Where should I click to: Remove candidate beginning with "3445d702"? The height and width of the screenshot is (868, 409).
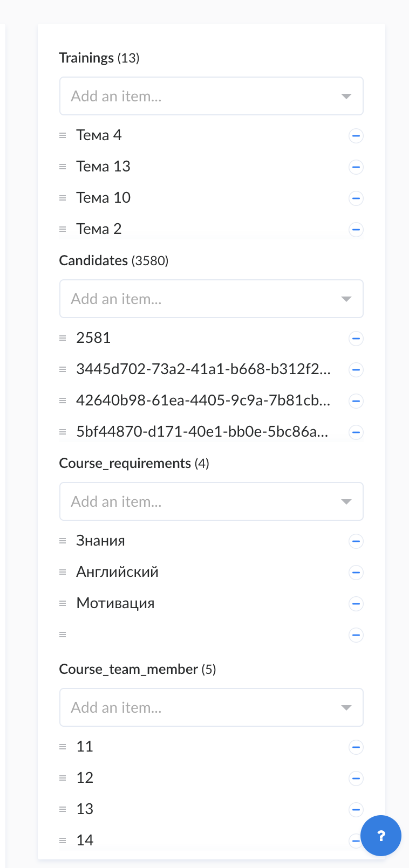pyautogui.click(x=356, y=370)
